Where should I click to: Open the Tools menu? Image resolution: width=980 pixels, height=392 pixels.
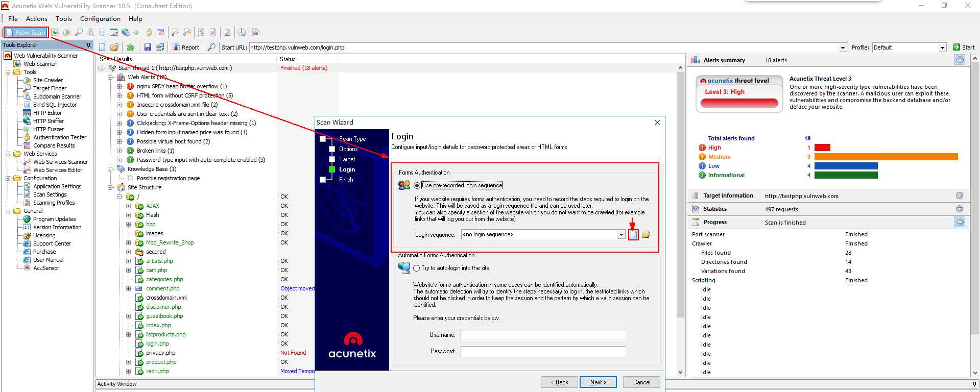pyautogui.click(x=64, y=19)
